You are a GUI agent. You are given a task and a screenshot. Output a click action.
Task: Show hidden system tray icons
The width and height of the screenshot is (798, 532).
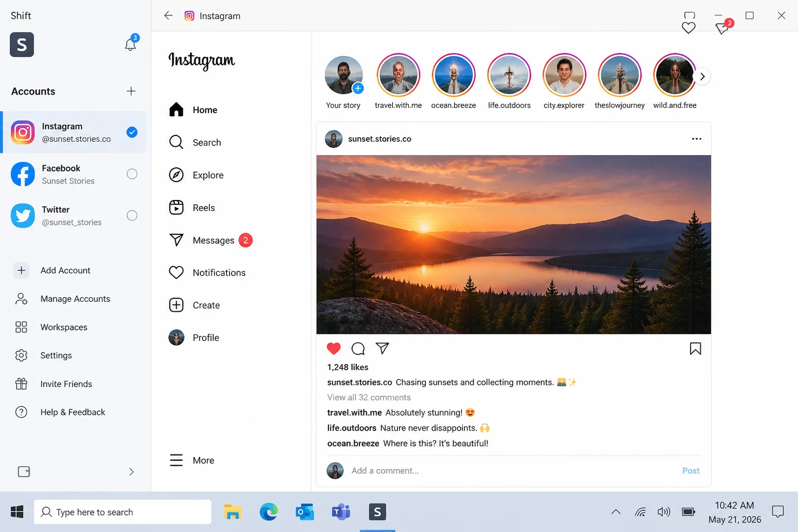point(616,512)
